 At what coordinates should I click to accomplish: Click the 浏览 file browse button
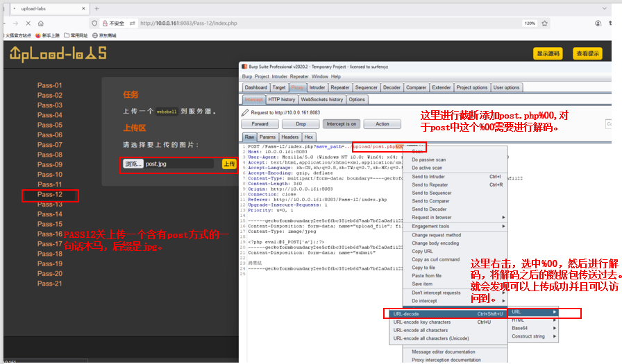click(133, 164)
